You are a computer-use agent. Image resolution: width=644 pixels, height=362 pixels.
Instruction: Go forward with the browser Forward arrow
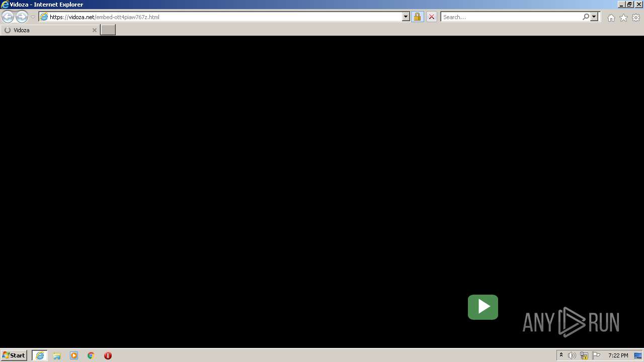coord(22,17)
